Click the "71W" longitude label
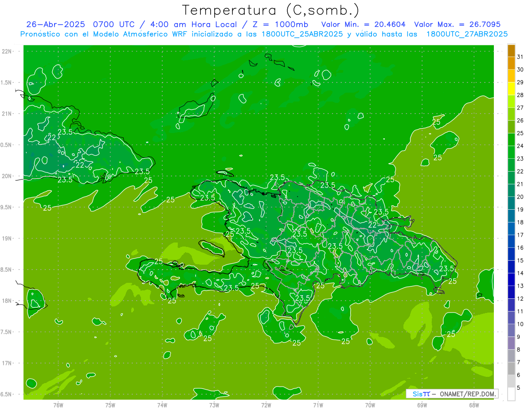 tap(318, 405)
